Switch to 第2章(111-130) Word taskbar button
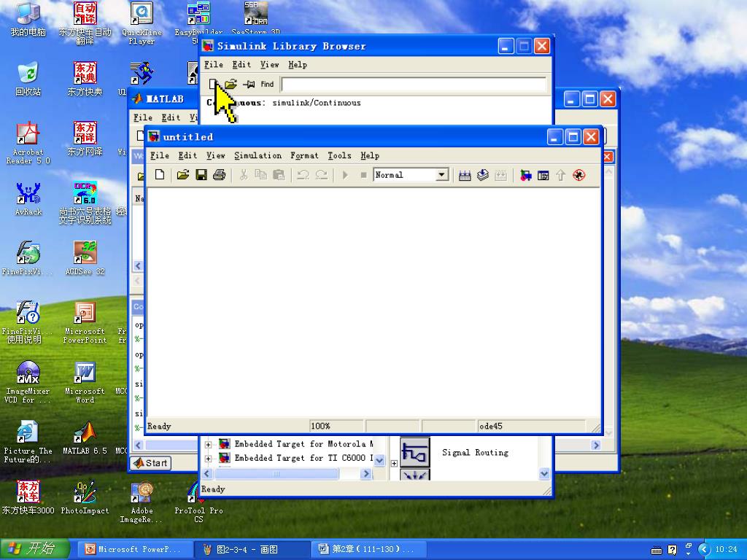Viewport: 747px width, 560px height. coord(368,549)
